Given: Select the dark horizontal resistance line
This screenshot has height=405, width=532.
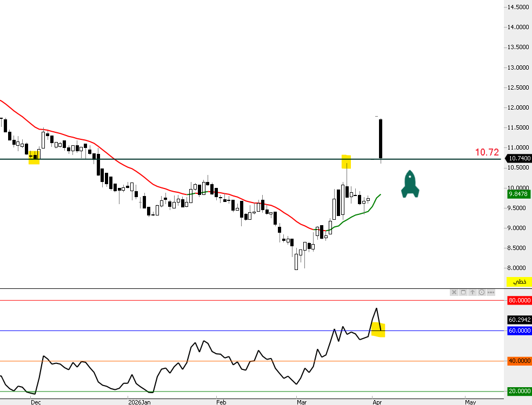Looking at the screenshot, I should (216, 159).
